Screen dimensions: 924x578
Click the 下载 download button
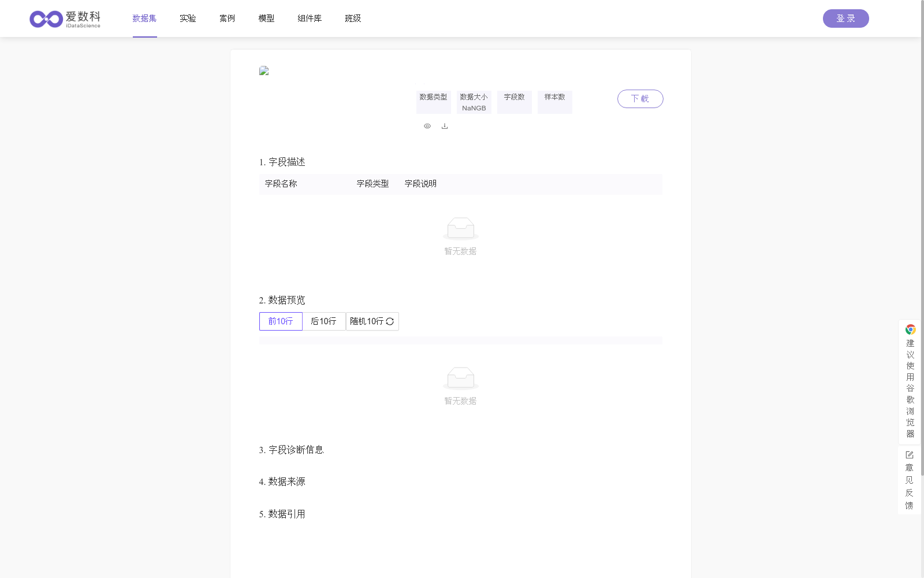pos(640,99)
